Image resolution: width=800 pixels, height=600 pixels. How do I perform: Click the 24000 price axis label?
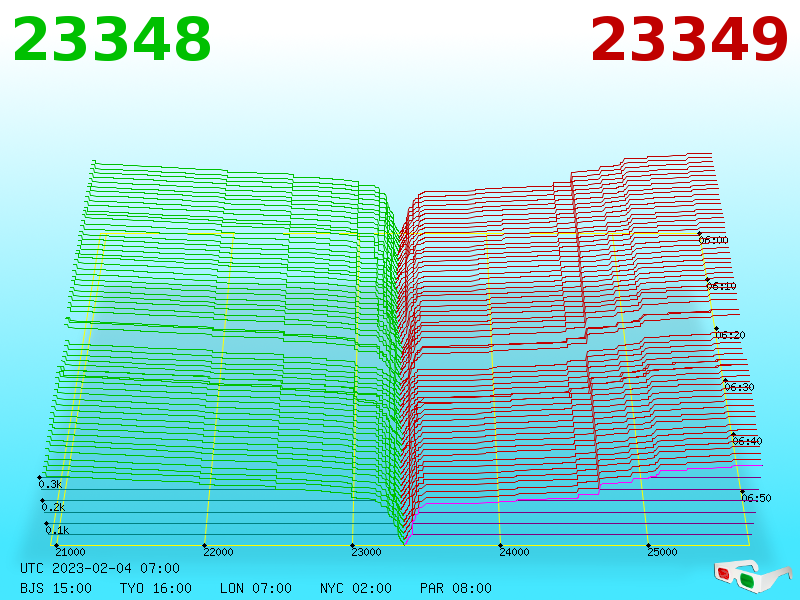coord(514,552)
